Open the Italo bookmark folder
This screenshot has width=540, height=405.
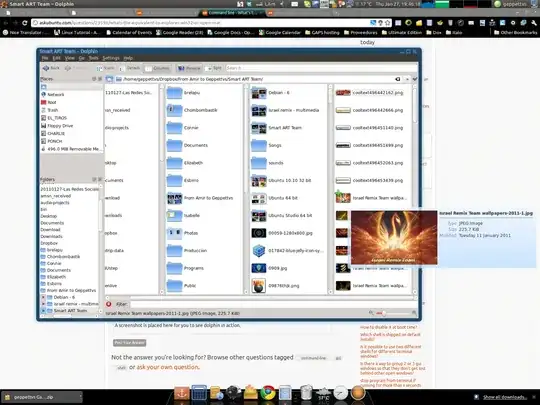[x=454, y=33]
